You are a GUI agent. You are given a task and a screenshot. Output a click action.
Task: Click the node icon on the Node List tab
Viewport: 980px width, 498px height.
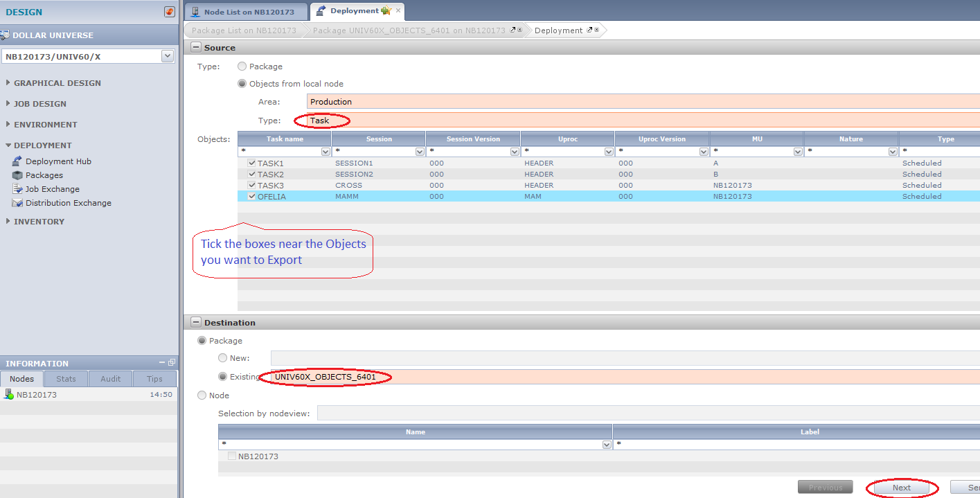[x=195, y=12]
